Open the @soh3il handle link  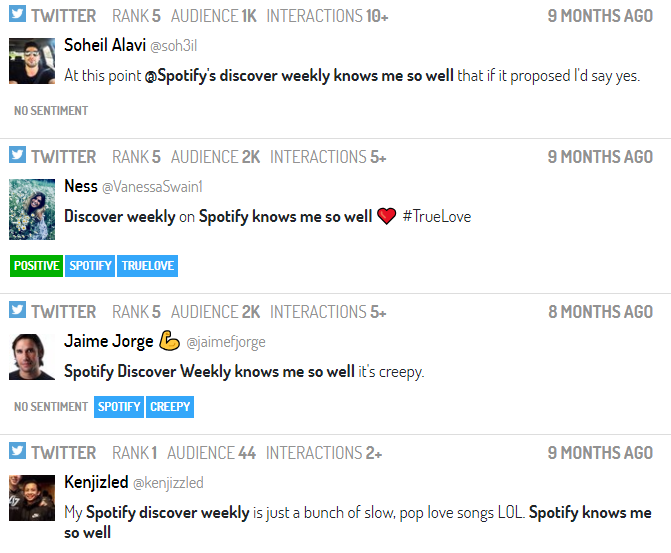[173, 46]
